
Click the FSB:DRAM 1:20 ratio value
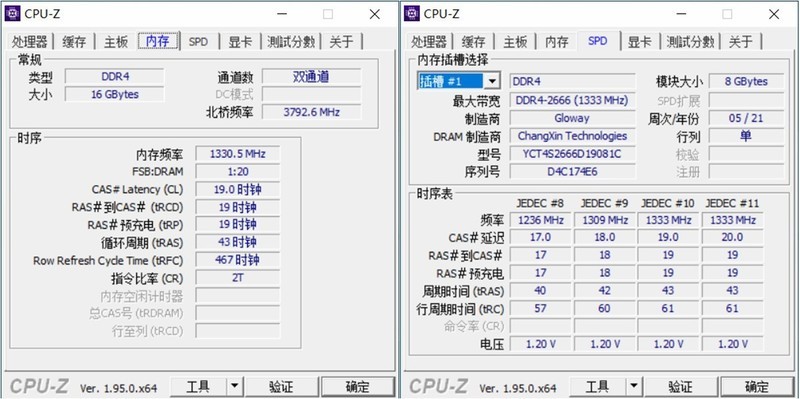pos(238,171)
